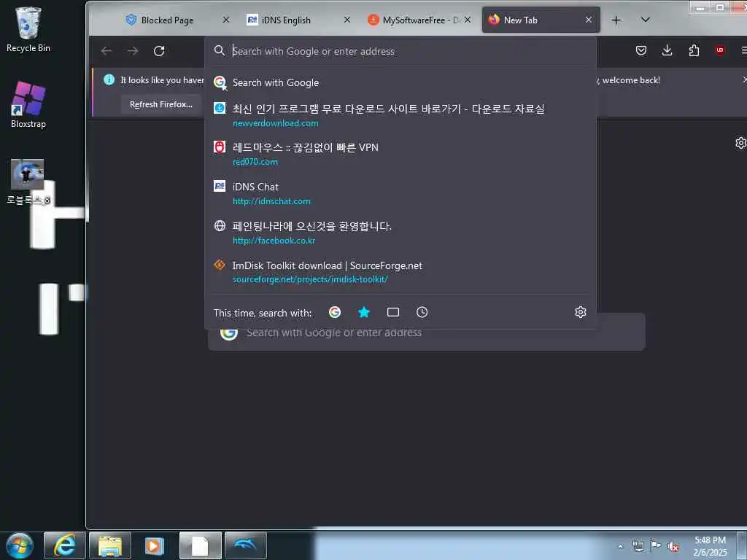Close the New Tab tab

(589, 20)
